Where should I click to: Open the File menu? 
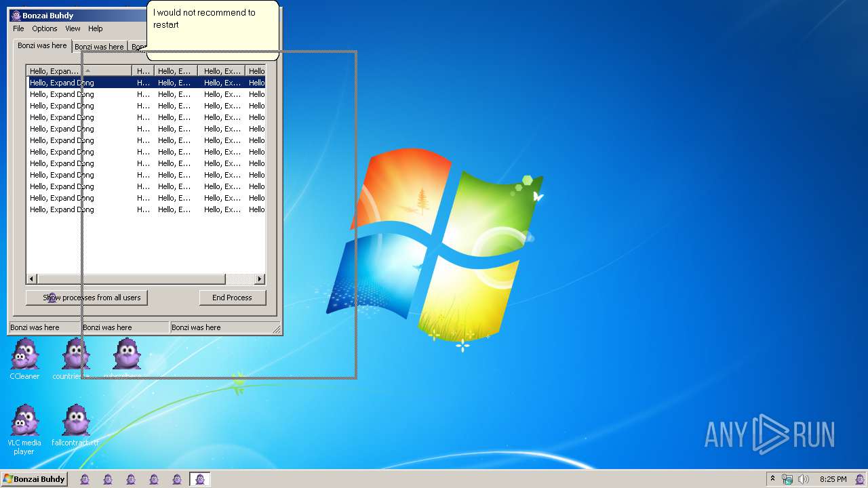pos(18,28)
